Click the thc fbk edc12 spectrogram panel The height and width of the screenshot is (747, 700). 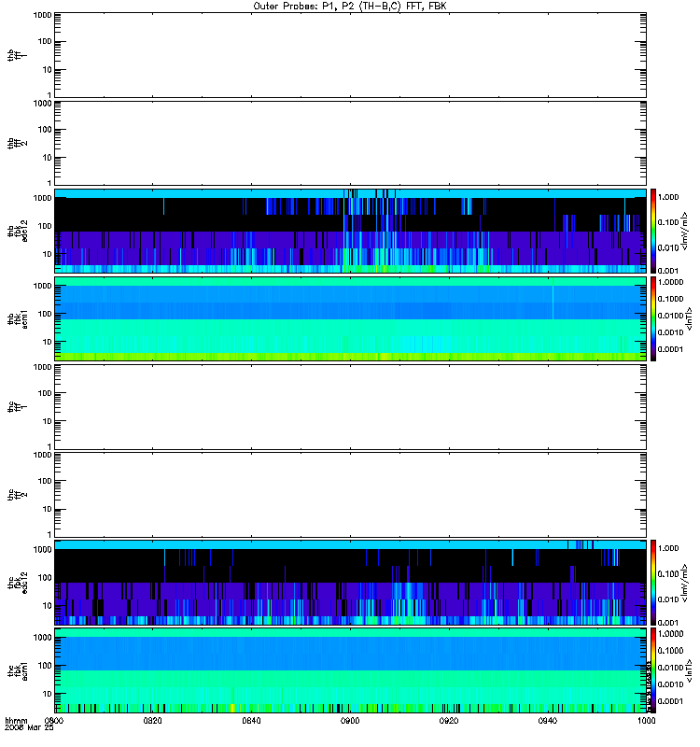350,583
